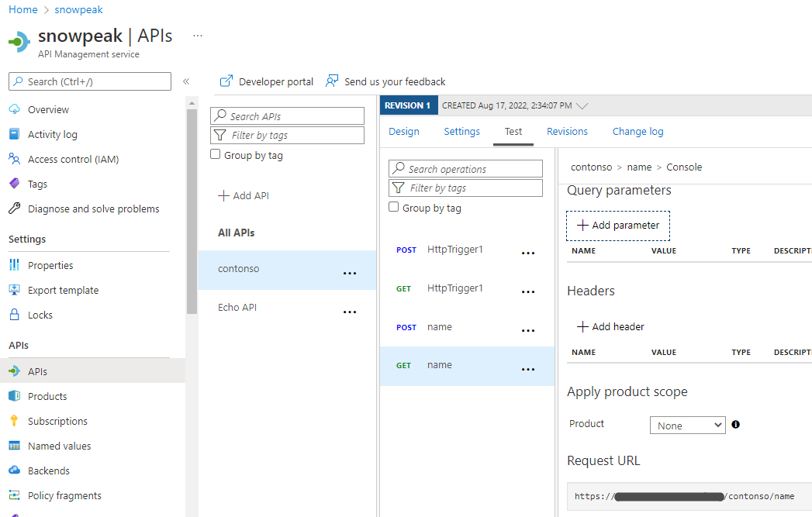
Task: Click the Activity log icon
Action: (15, 134)
